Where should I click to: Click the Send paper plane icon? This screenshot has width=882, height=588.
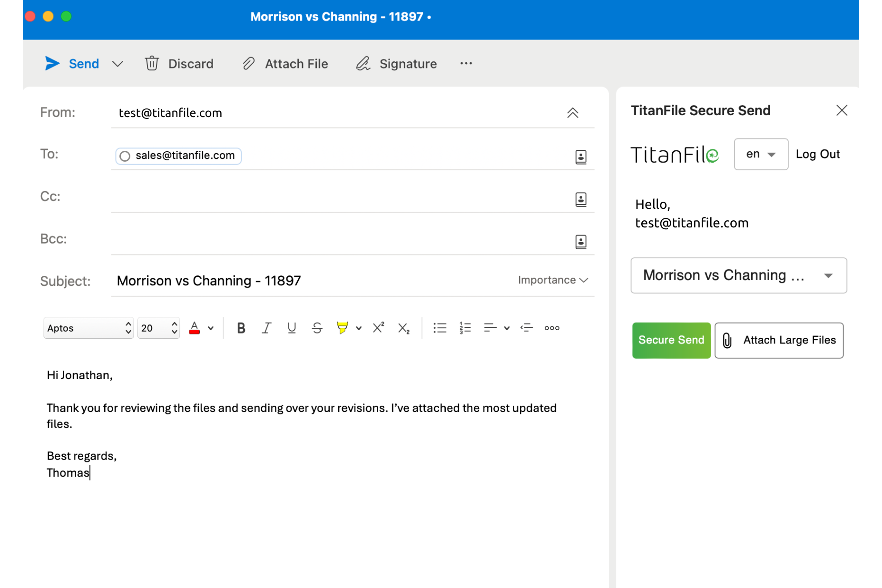click(52, 63)
